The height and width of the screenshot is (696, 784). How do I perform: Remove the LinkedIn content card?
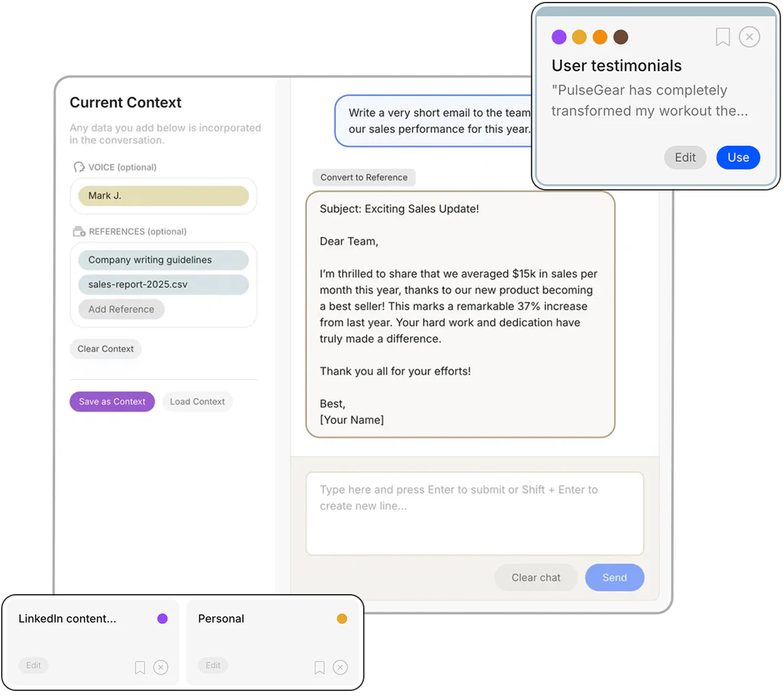pos(161,667)
